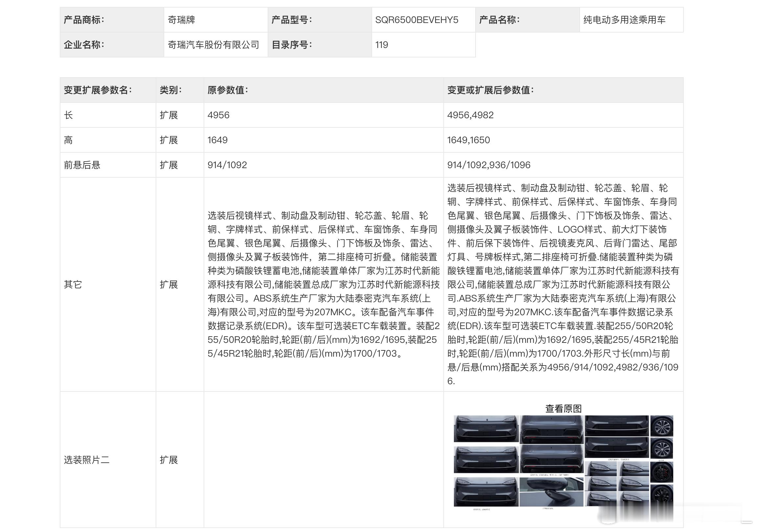Click extended length value 4956,4982
Image resolution: width=758 pixels, height=532 pixels.
pos(470,115)
